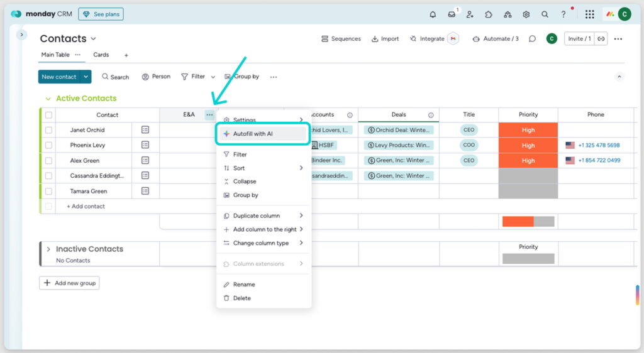
Task: Expand Sort submenu in column menu
Action: click(301, 168)
